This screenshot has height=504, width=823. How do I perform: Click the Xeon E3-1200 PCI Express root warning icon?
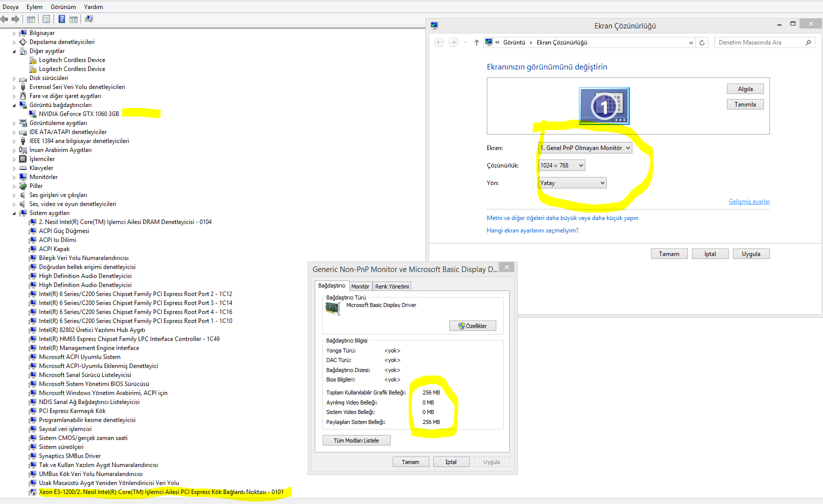point(33,492)
